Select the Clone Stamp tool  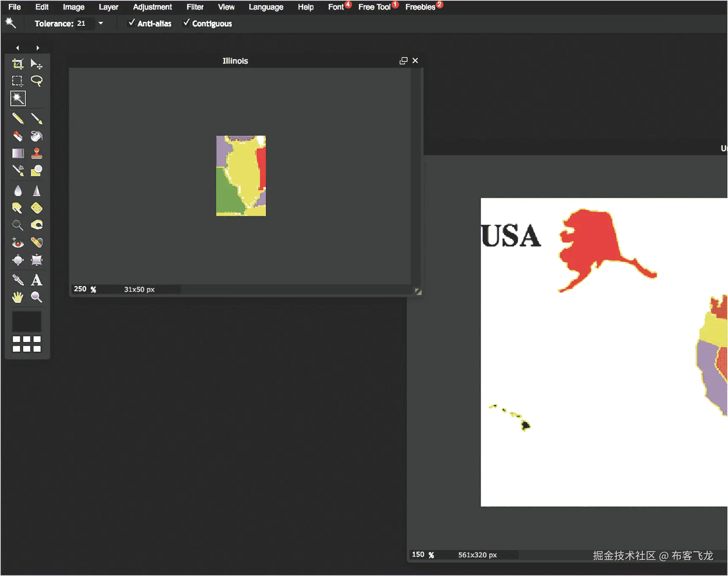point(37,153)
